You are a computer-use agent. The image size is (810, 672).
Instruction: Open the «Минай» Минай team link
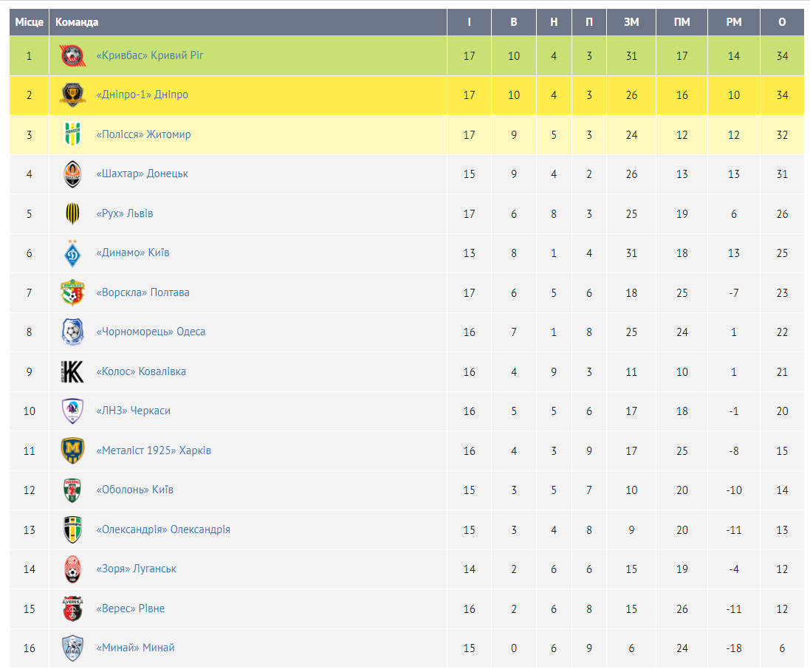click(135, 648)
